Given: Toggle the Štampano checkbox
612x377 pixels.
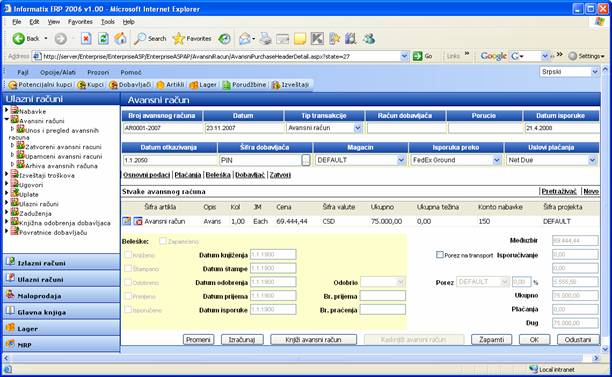Looking at the screenshot, I should point(128,269).
